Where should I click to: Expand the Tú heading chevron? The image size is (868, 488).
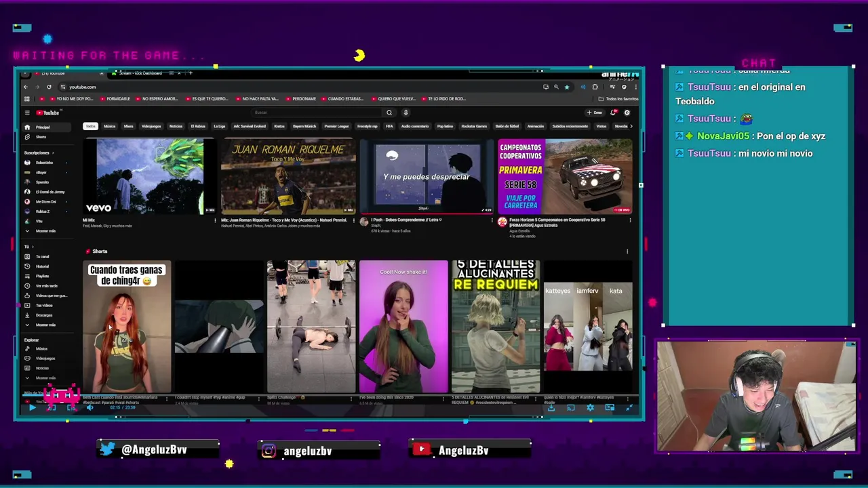(x=33, y=247)
